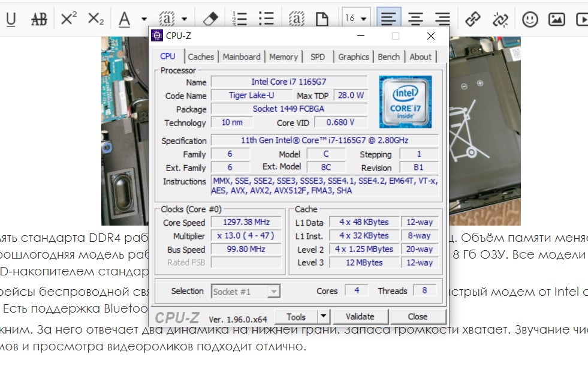
Task: Click the Max TDP 28.0 W value
Action: (351, 95)
